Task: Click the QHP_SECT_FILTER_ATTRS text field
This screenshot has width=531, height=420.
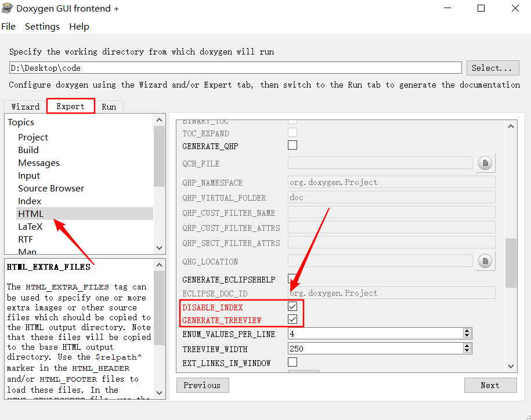Action: (392, 242)
